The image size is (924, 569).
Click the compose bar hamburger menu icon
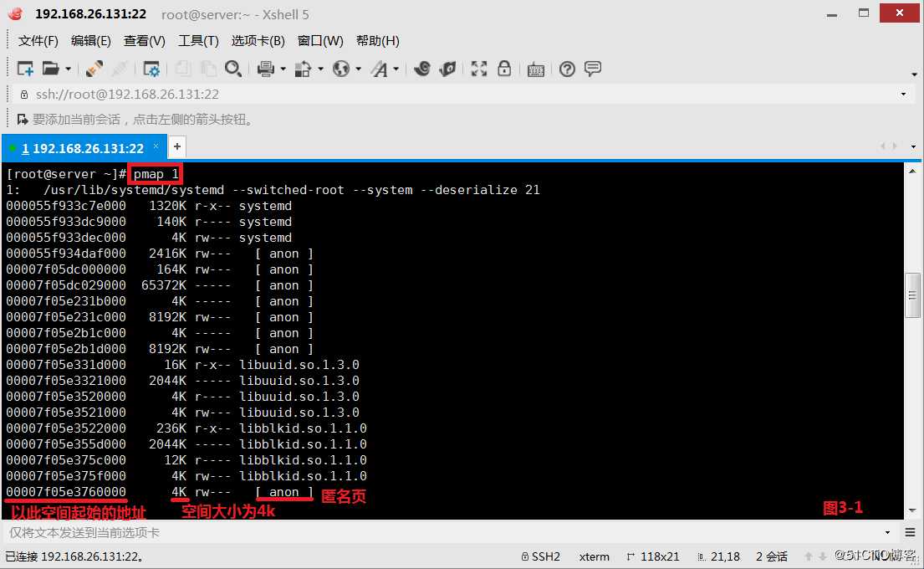[x=911, y=532]
